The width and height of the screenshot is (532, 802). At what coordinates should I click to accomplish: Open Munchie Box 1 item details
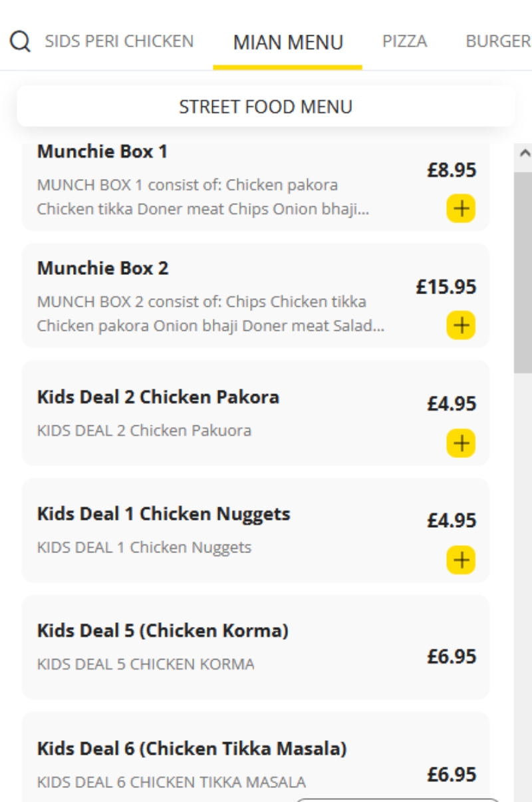[256, 185]
